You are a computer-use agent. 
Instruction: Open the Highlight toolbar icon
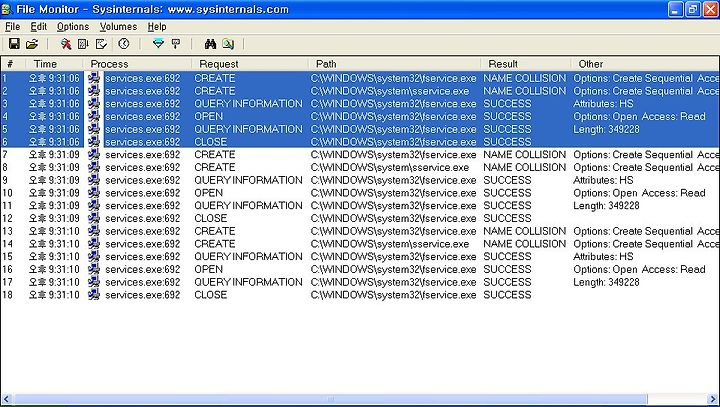click(175, 44)
